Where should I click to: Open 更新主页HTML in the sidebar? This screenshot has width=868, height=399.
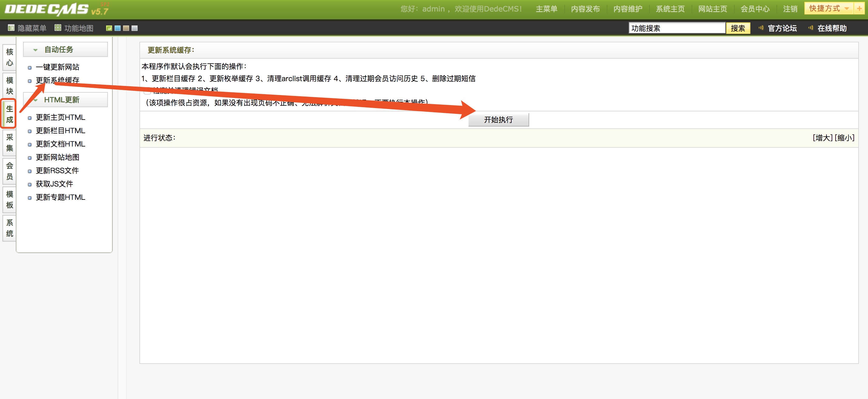tap(60, 117)
